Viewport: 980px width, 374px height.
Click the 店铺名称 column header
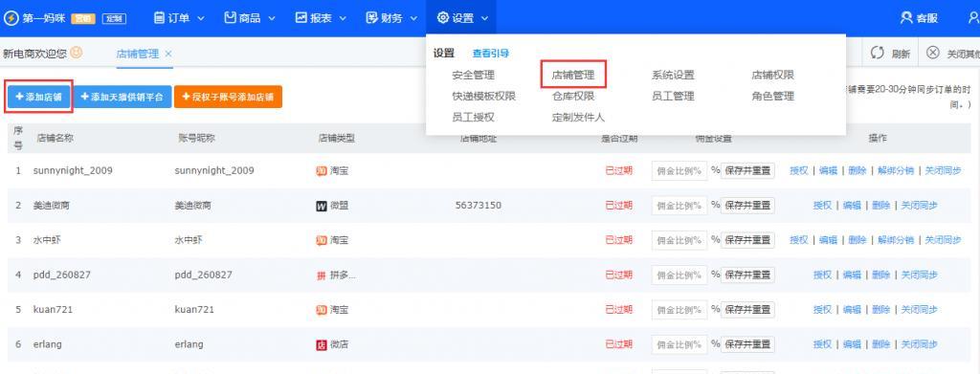(55, 138)
